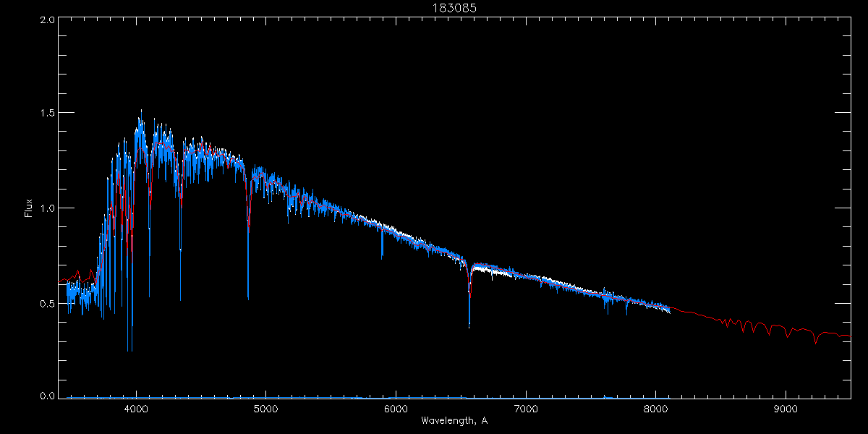Click the 2.0 y-axis tick label
Image resolution: width=868 pixels, height=434 pixels.
coord(47,20)
